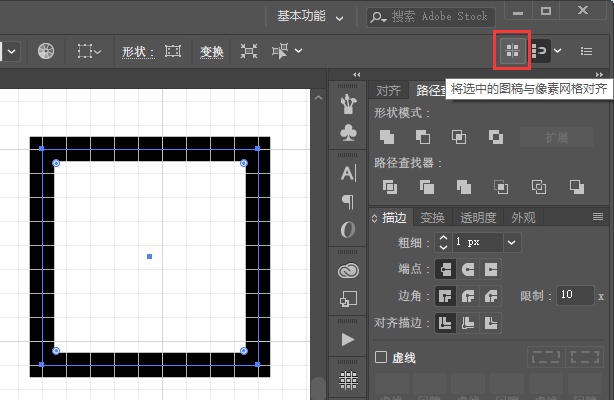Open the OpenType panel icon
The width and height of the screenshot is (614, 400).
point(348,230)
